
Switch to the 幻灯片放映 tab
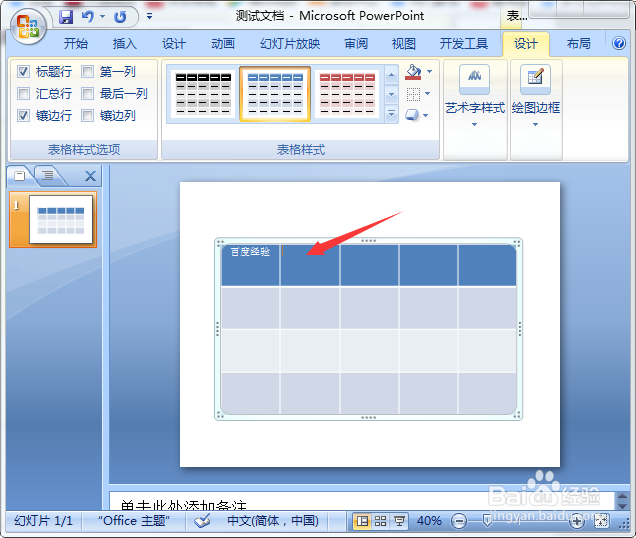[290, 43]
